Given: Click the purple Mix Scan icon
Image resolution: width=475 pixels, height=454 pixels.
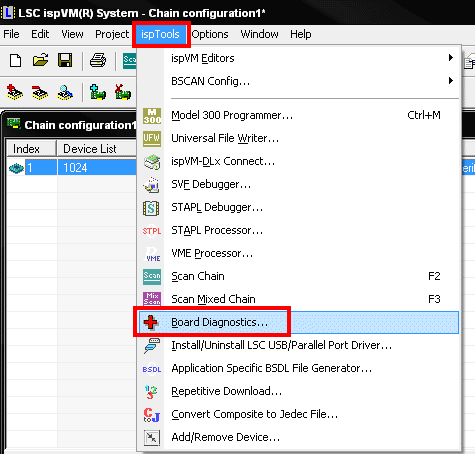Looking at the screenshot, I should pos(152,299).
